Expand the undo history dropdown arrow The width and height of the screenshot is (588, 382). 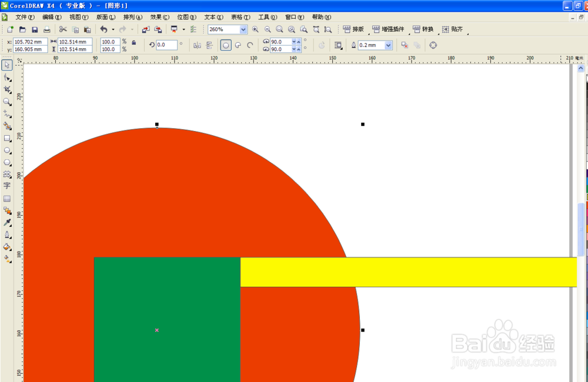click(113, 29)
